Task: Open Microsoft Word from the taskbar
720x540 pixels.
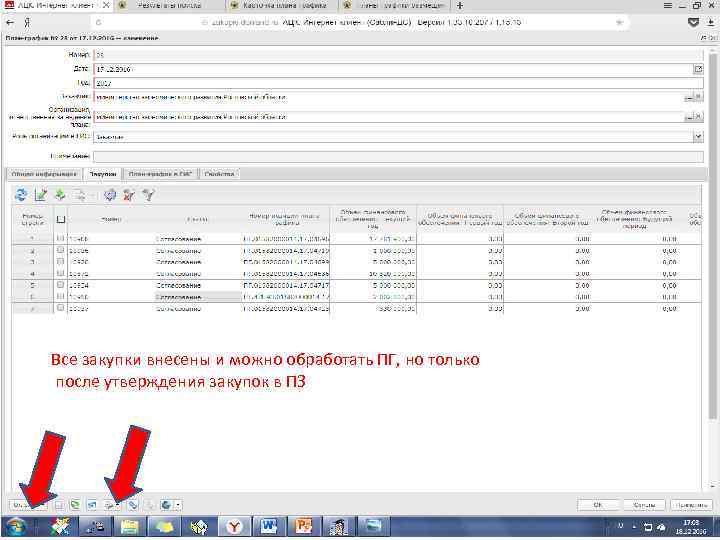Action: [269, 527]
